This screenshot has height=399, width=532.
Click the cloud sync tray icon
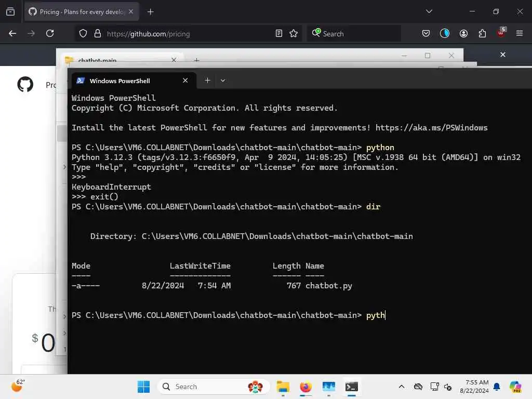point(418,387)
